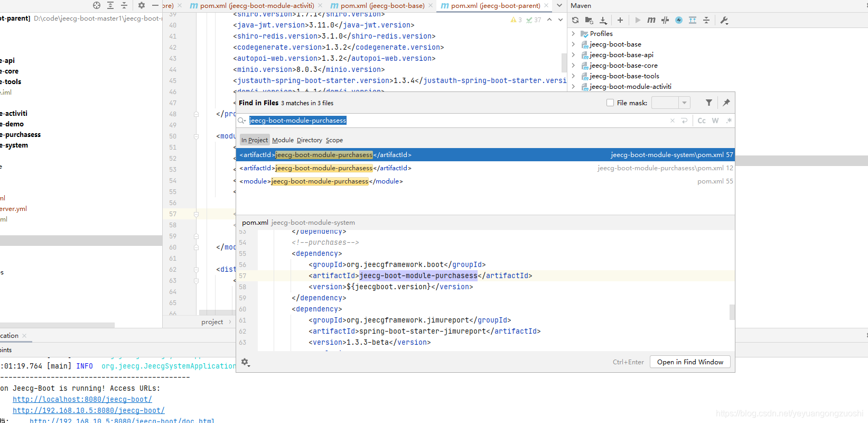Fold code block at line 48

(x=196, y=114)
